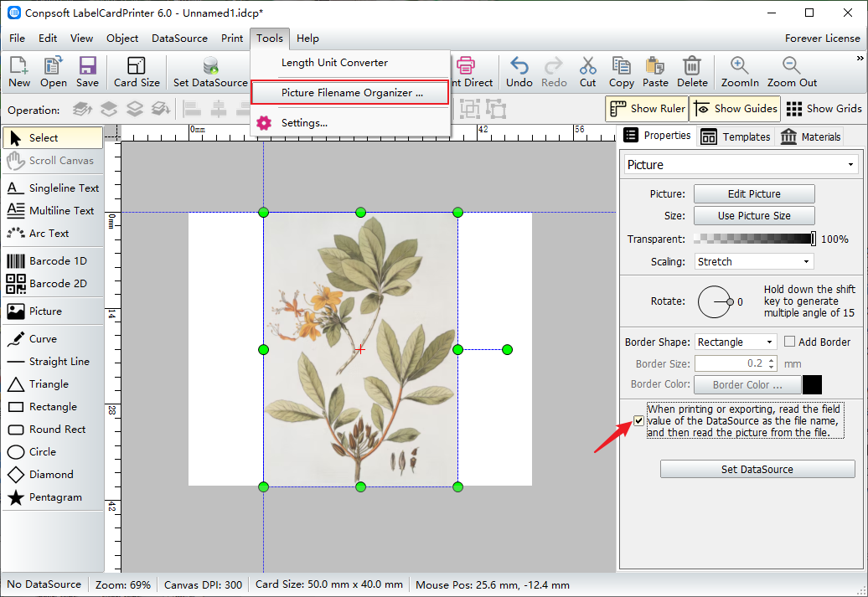Image resolution: width=868 pixels, height=597 pixels.
Task: Cut the selected object
Action: [x=588, y=72]
